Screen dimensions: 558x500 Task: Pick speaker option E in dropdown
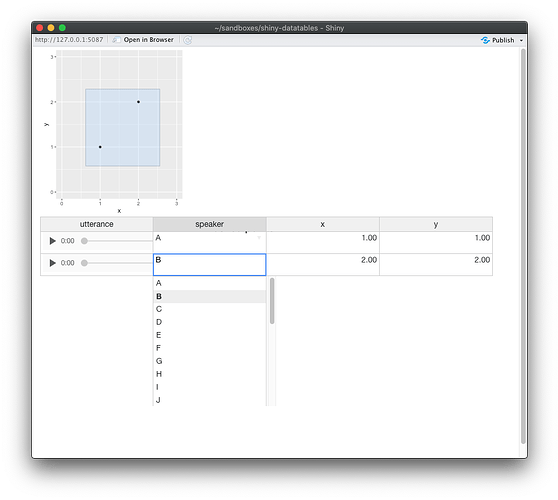[210, 335]
